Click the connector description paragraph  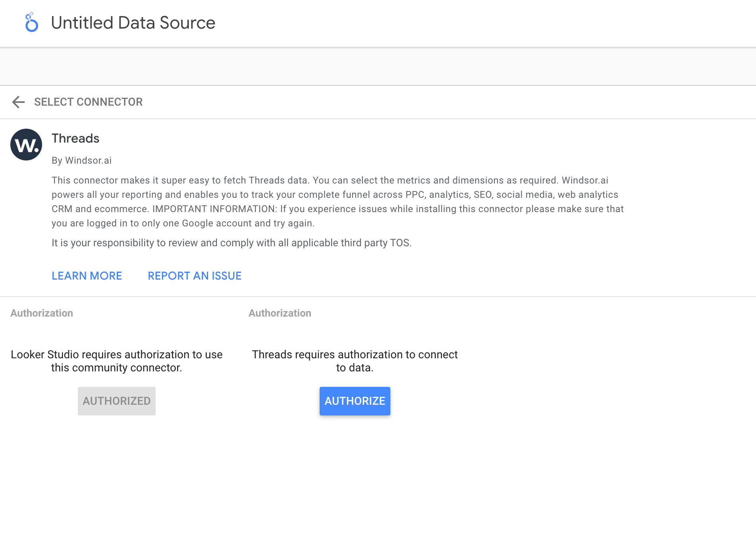pos(337,202)
